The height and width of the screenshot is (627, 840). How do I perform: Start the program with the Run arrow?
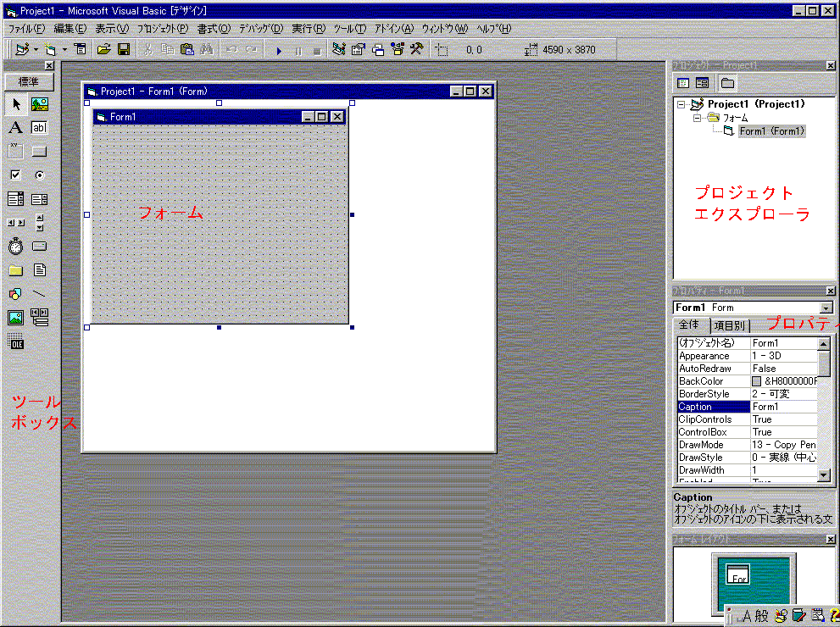pyautogui.click(x=279, y=51)
